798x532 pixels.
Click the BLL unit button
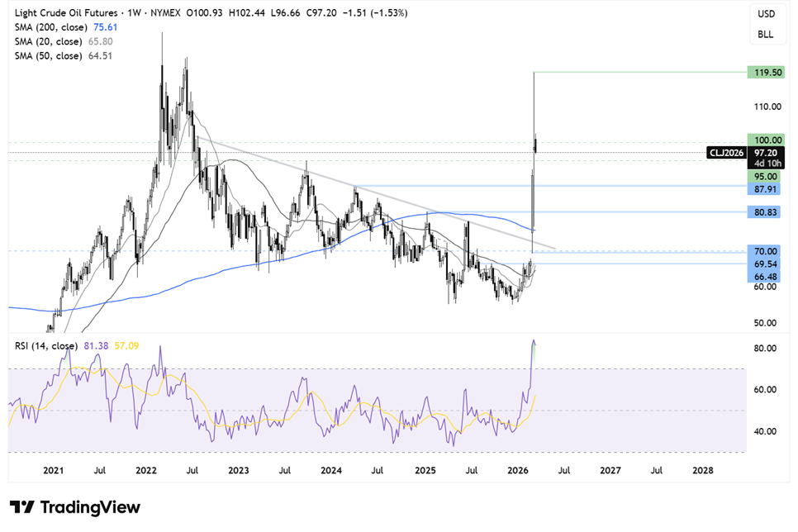766,34
